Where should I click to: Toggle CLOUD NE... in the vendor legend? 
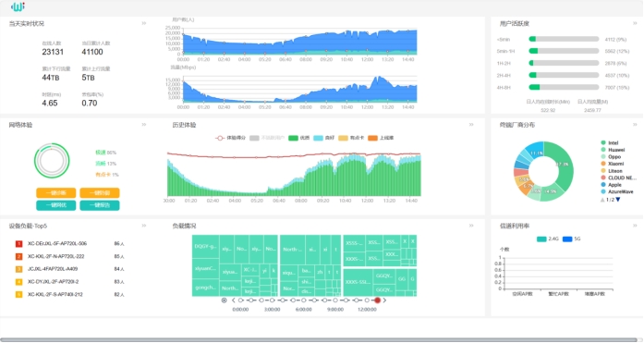click(x=618, y=178)
